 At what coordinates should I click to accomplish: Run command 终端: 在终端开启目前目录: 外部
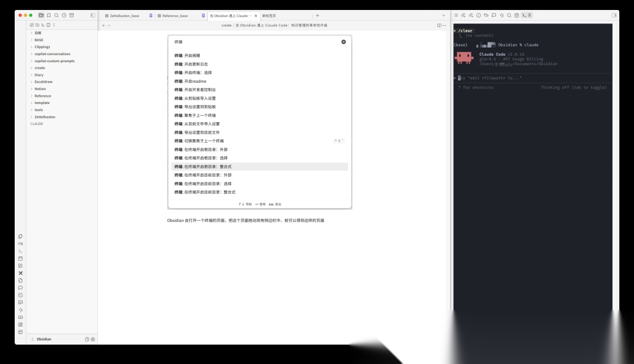(259, 175)
